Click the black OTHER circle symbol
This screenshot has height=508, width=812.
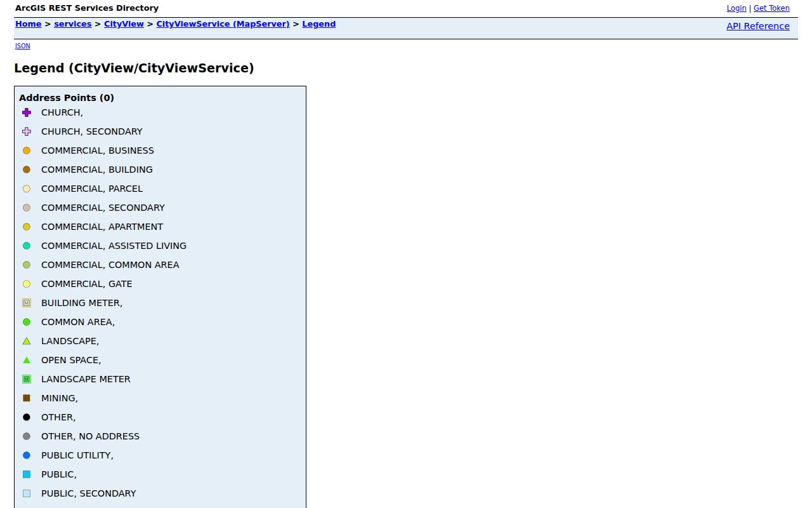pyautogui.click(x=27, y=417)
